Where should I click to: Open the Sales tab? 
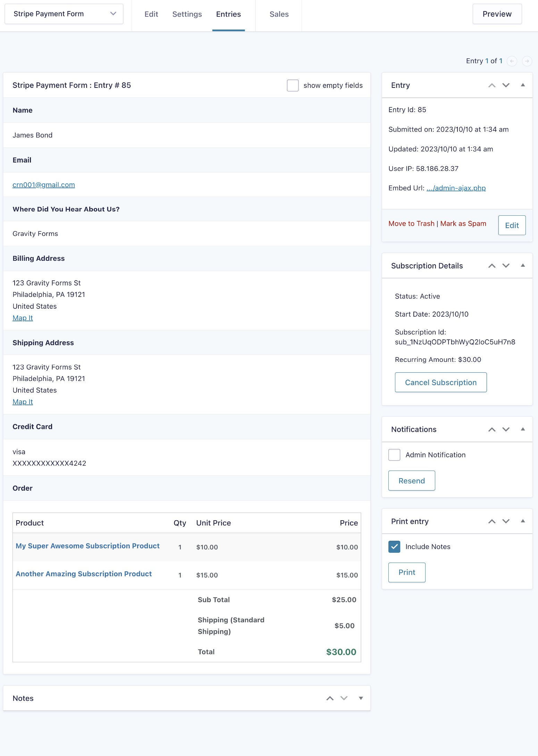[x=279, y=14]
